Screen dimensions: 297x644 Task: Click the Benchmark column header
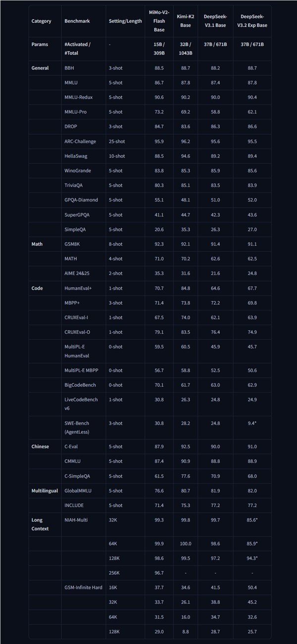point(76,21)
